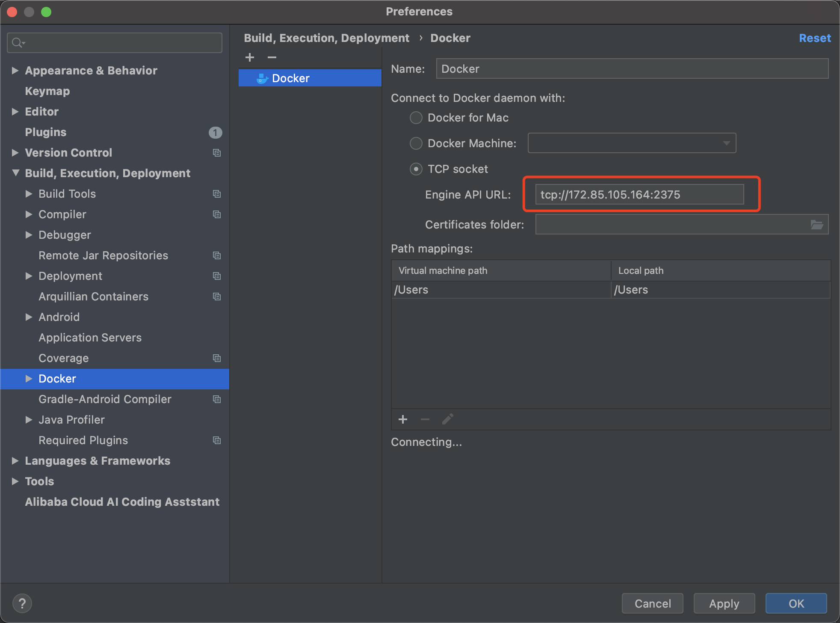This screenshot has height=623, width=840.
Task: Open Gradle-Android Compiler settings
Action: pos(105,399)
